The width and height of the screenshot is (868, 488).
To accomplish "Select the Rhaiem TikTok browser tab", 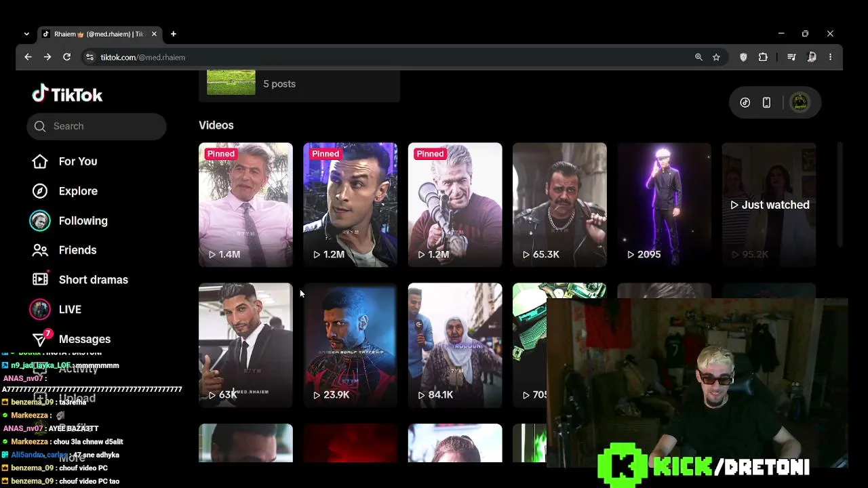I will click(100, 34).
